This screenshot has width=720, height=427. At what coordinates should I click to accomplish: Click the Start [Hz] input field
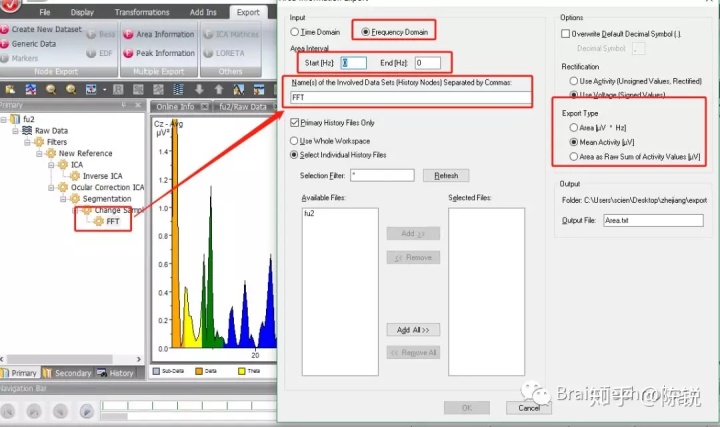tap(353, 63)
